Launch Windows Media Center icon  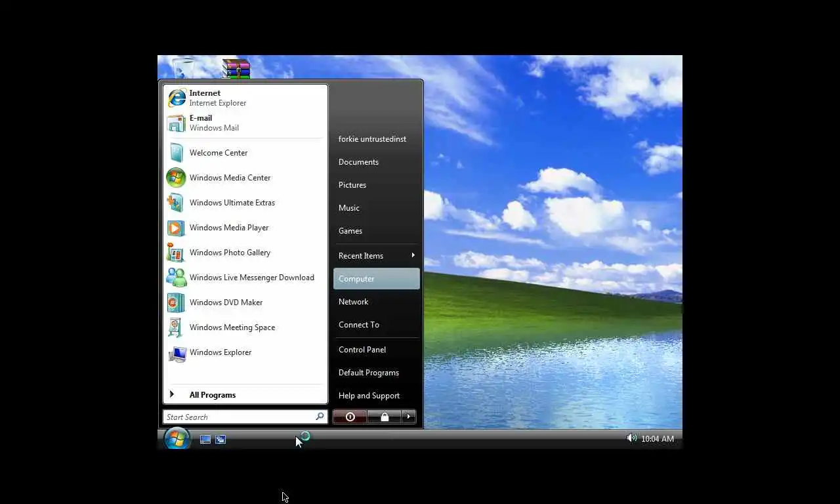coord(177,178)
